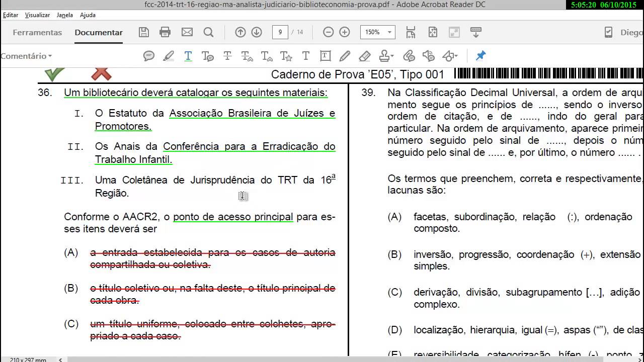Click question 39 option (D) localização text
This screenshot has height=362, width=644.
click(x=528, y=330)
